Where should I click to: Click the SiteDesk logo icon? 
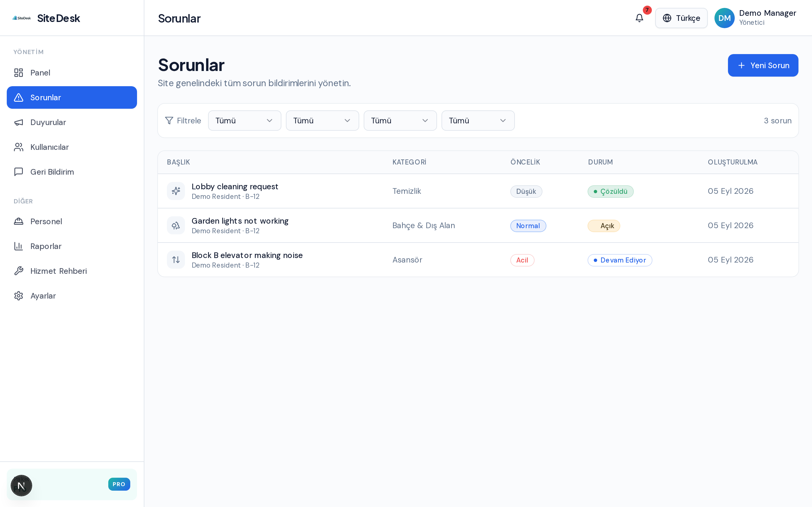[x=22, y=18]
